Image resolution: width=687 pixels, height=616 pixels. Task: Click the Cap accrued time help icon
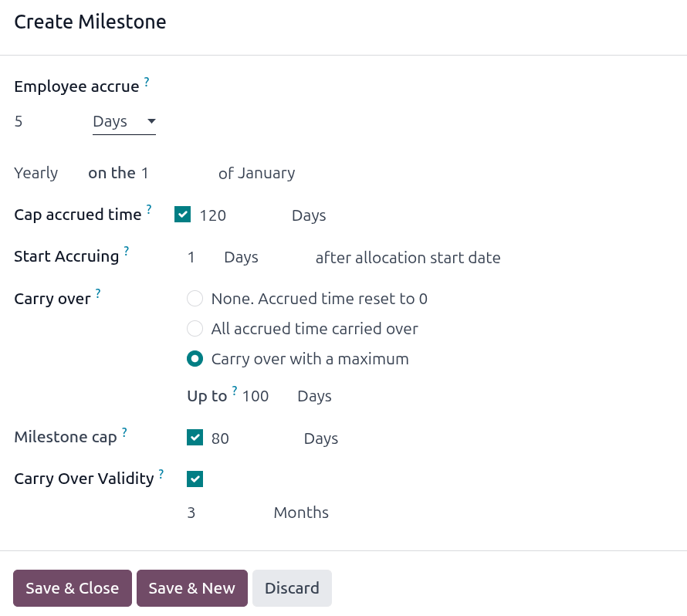[148, 208]
